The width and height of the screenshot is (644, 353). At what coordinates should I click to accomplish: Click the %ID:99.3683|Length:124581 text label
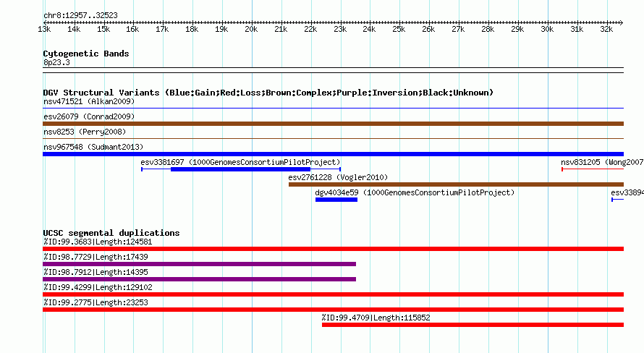point(98,242)
